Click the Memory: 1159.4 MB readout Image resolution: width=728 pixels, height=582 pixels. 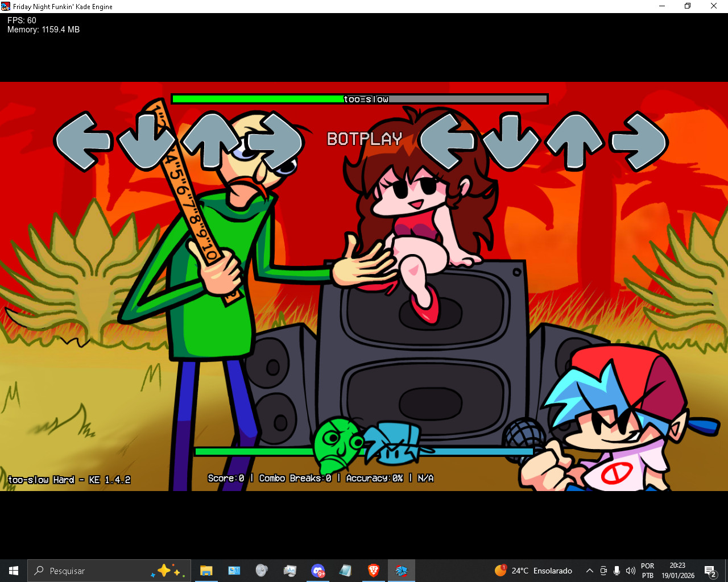tap(43, 30)
